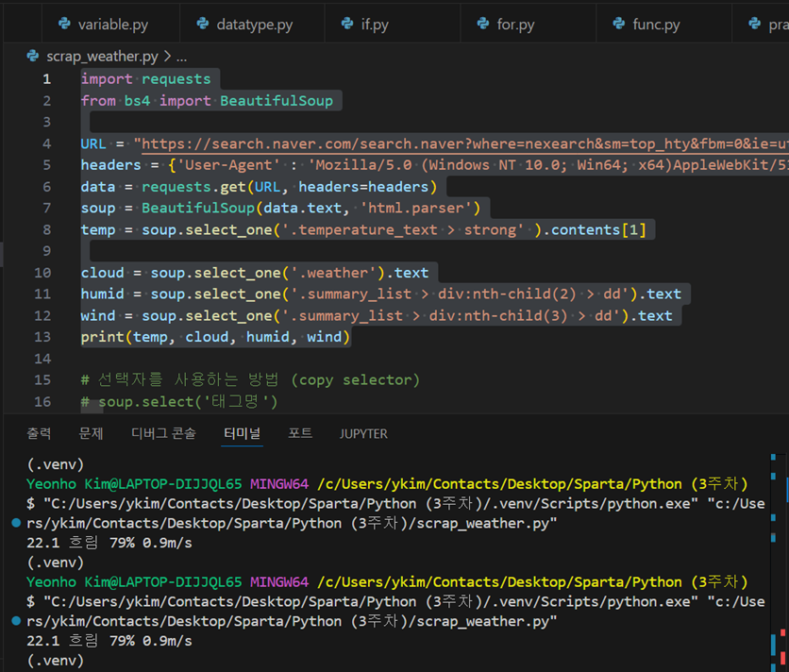Viewport: 789px width, 672px height.
Task: Expand the breadcrumb ellipsis symbol list
Action: [x=181, y=58]
